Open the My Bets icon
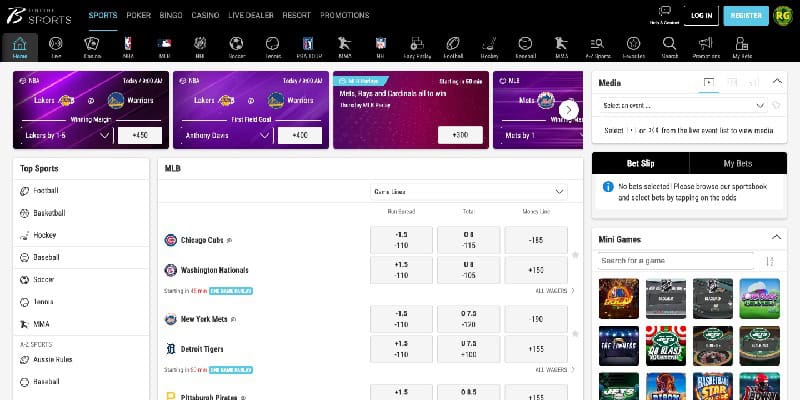Viewport: 800px width, 400px height. click(742, 47)
